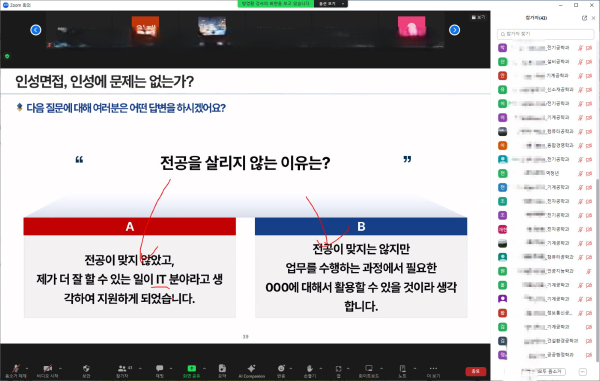The image size is (600, 381).
Task: Click muted microphone icon in 설비공학과 row
Action: (x=580, y=62)
